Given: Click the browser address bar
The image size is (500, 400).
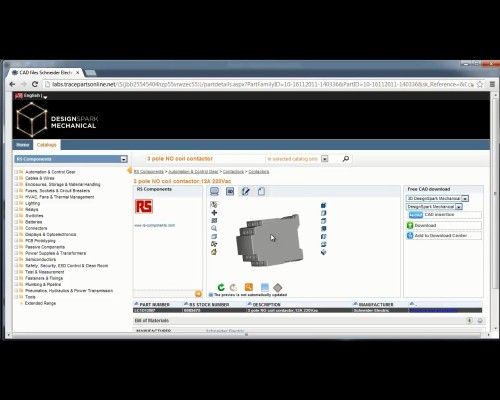Looking at the screenshot, I should pyautogui.click(x=259, y=84).
